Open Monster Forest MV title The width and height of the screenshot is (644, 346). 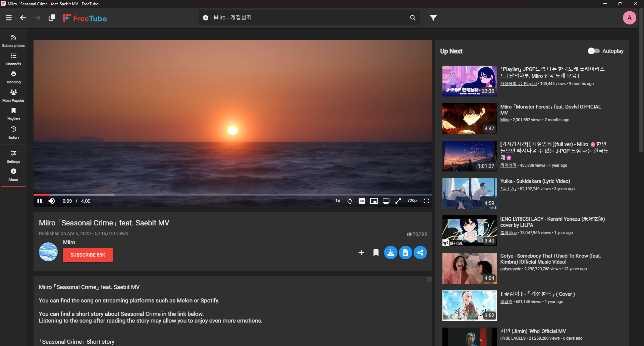coord(550,110)
